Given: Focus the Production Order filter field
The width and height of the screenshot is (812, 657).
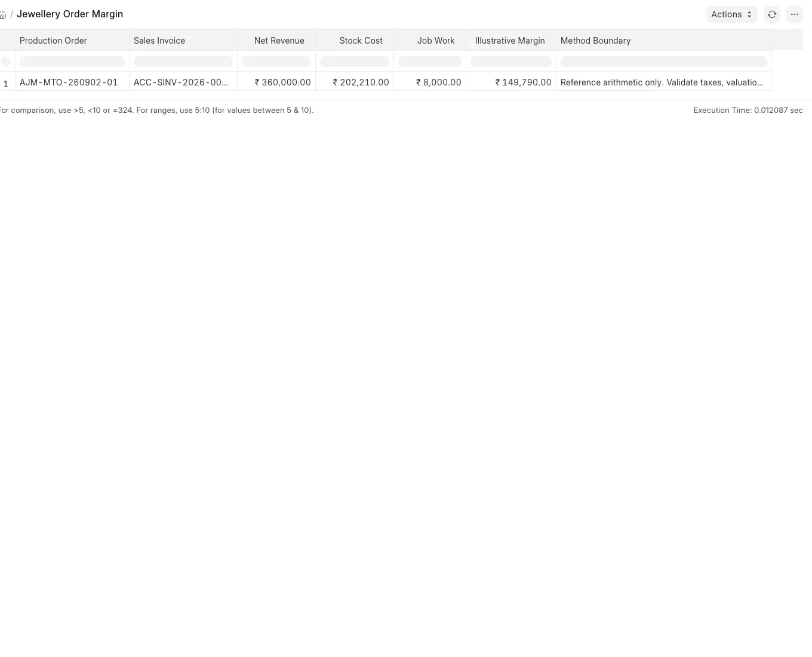Looking at the screenshot, I should point(72,62).
